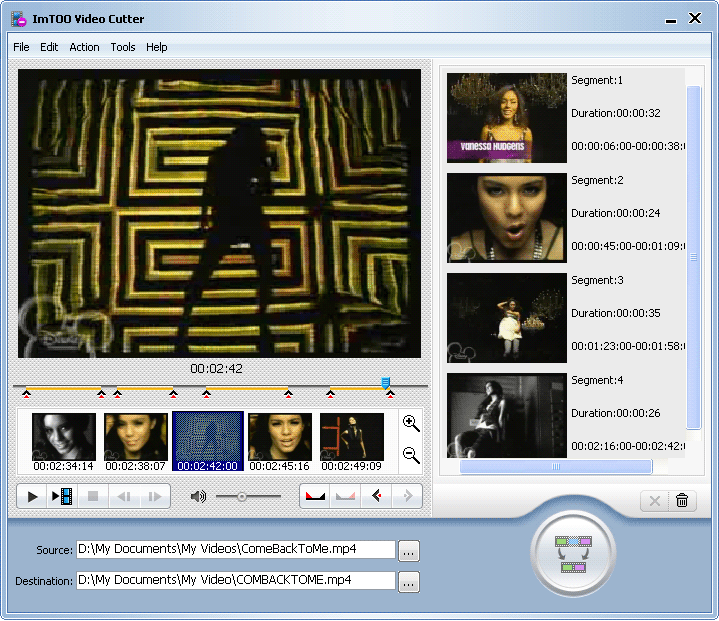Jump to the next cut point arrow

point(407,496)
